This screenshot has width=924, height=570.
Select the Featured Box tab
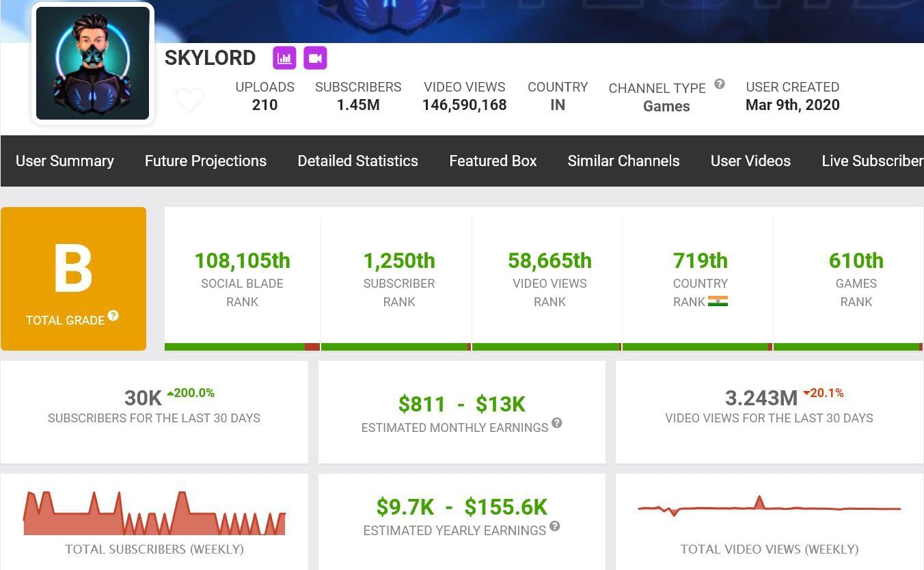(493, 161)
